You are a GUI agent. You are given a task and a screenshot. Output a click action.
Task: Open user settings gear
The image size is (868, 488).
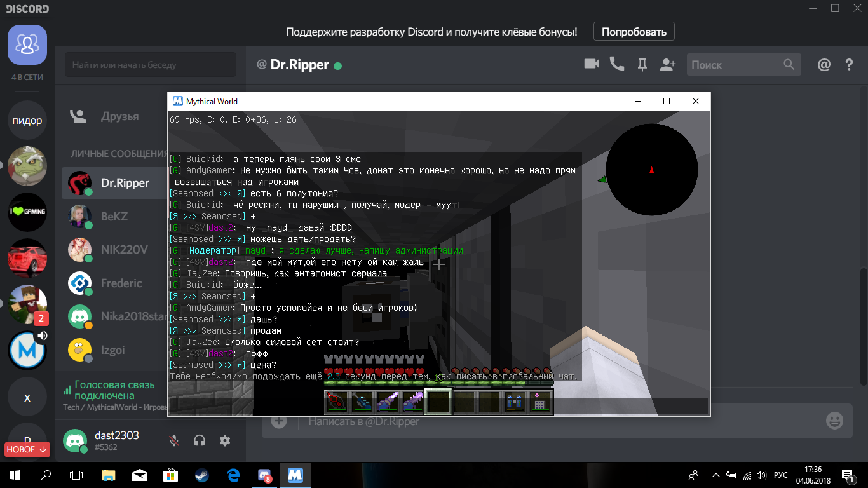(225, 440)
